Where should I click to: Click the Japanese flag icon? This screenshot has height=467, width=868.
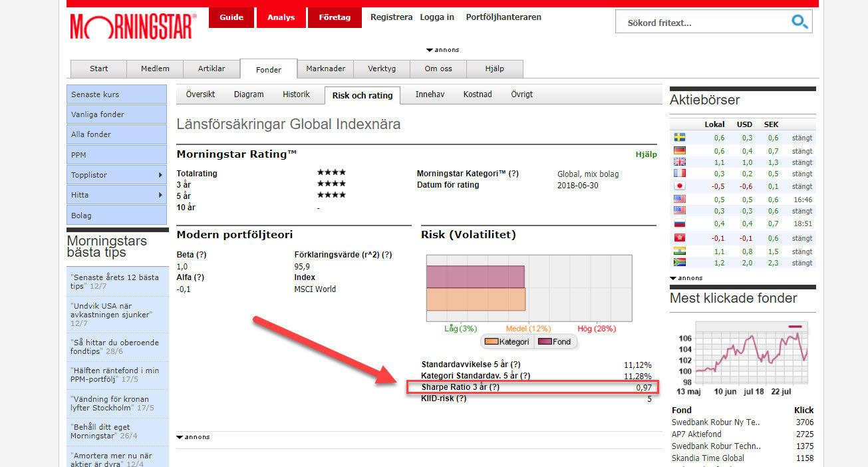pos(680,186)
